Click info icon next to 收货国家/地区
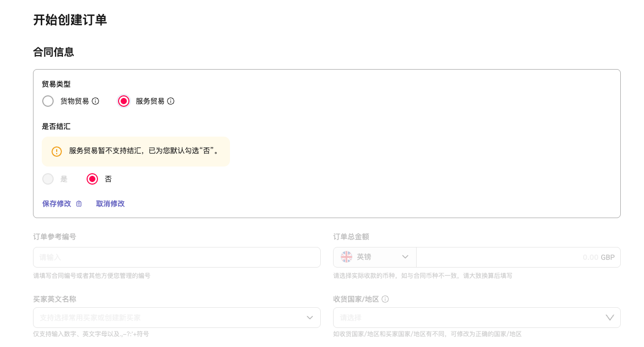The image size is (644, 347). 385,299
